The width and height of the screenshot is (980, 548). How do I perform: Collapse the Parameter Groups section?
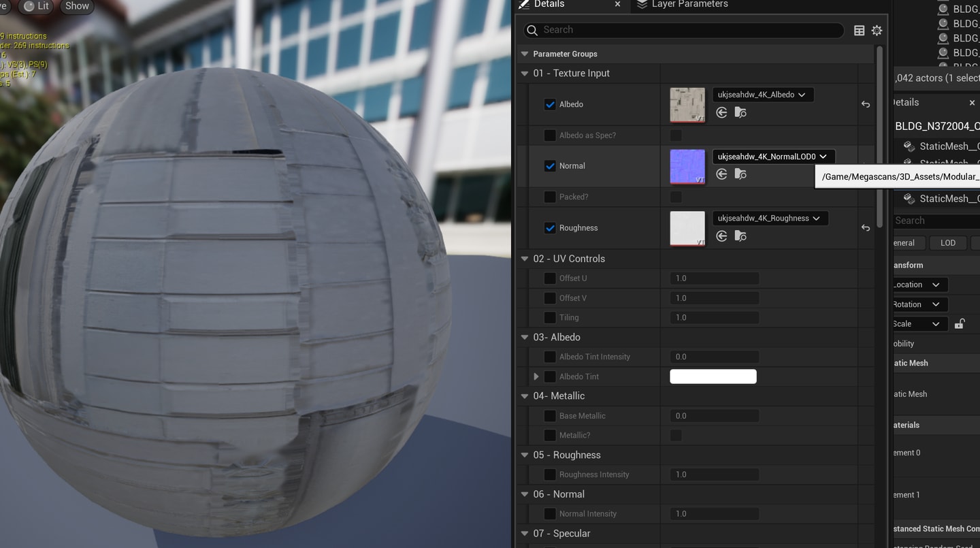coord(524,54)
